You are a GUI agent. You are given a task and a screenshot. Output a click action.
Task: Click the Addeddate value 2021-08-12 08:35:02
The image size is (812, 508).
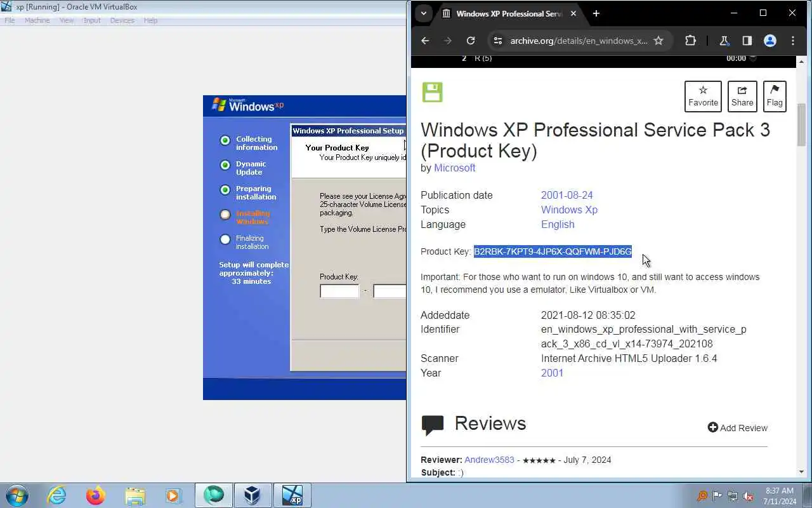(x=588, y=315)
